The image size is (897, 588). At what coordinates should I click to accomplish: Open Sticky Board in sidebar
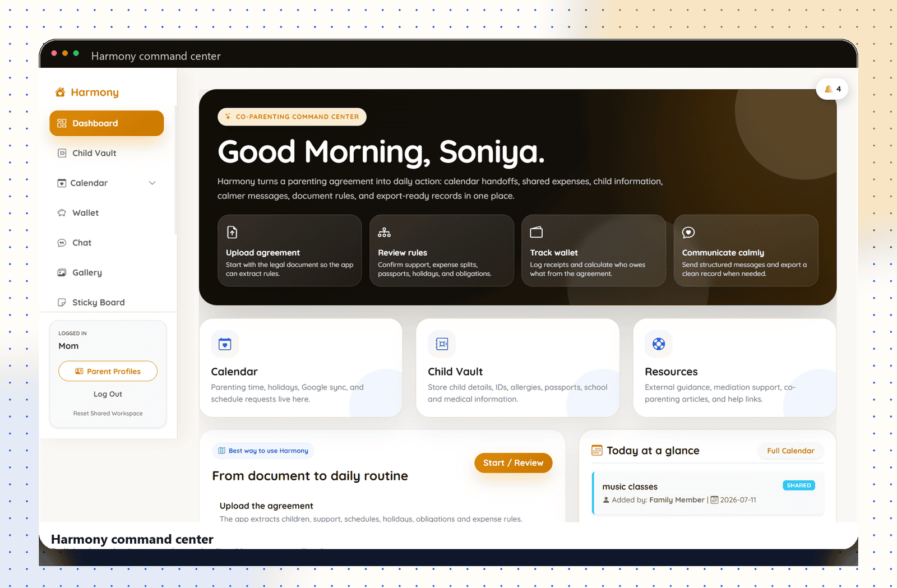[107, 303]
